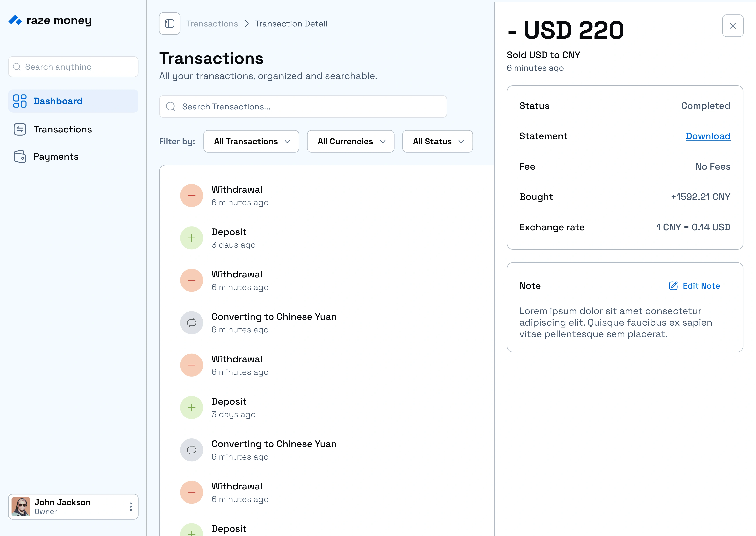Click the Search anything box

click(x=73, y=67)
